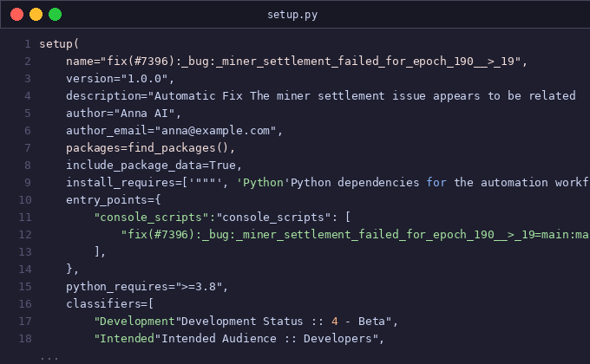
Task: Click the python_requires=">=3.8" line
Action: pos(147,286)
